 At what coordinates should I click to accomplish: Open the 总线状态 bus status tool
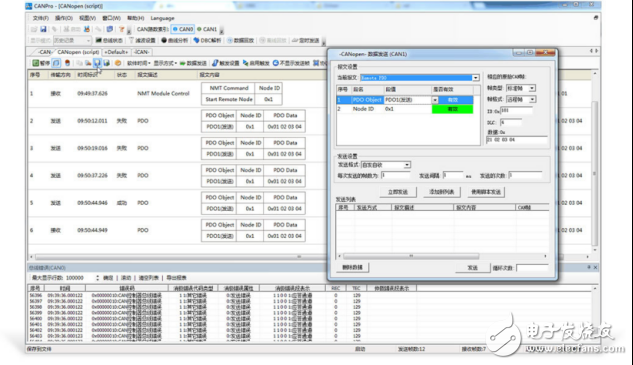(109, 40)
